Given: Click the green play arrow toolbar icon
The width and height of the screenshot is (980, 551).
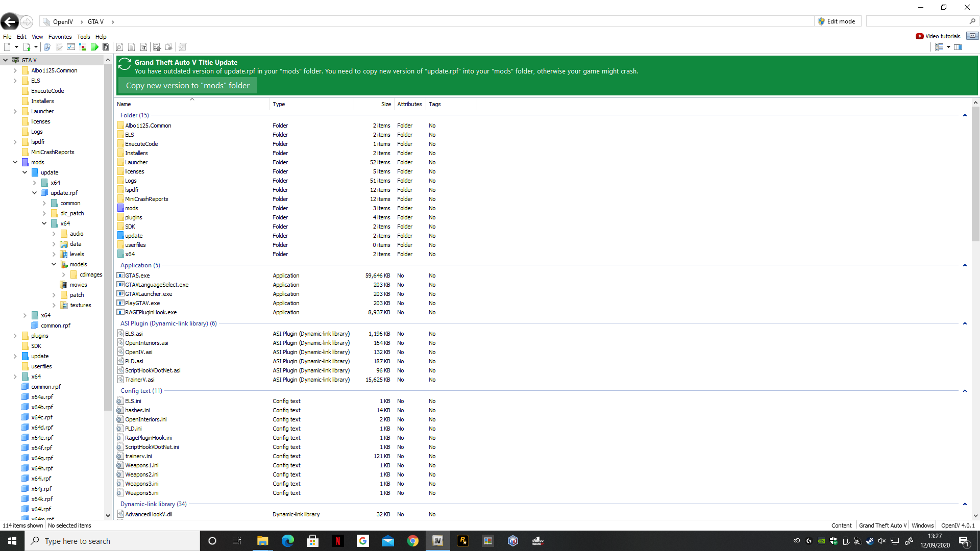Looking at the screenshot, I should click(95, 47).
